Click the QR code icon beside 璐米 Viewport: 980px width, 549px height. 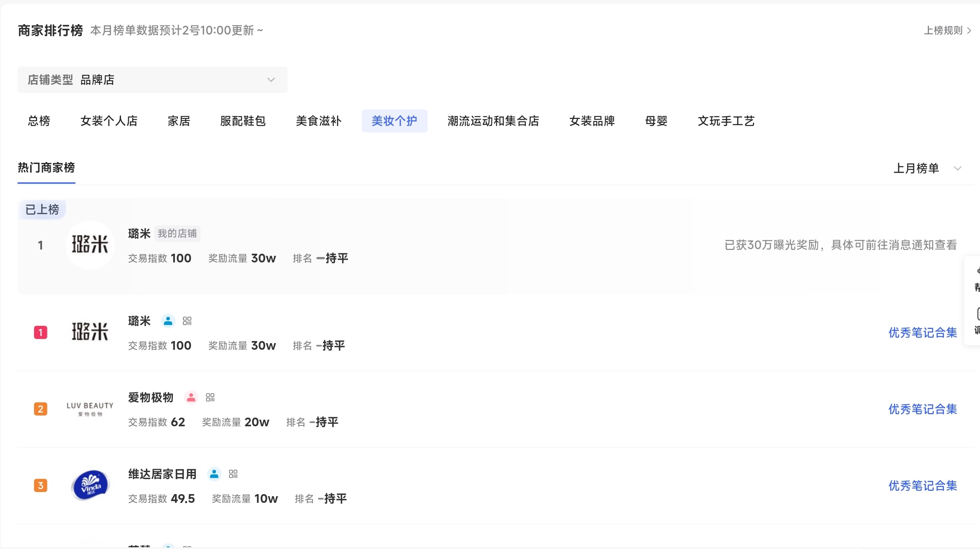(187, 321)
